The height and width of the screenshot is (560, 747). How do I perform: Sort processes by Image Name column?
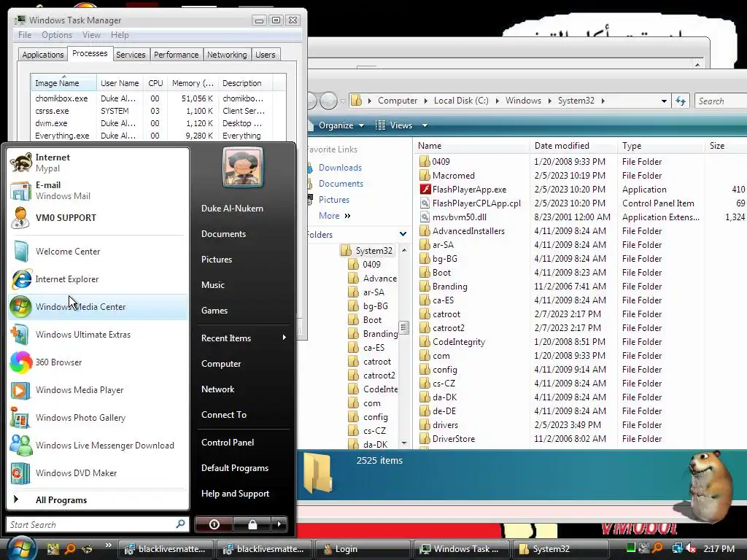[x=64, y=83]
